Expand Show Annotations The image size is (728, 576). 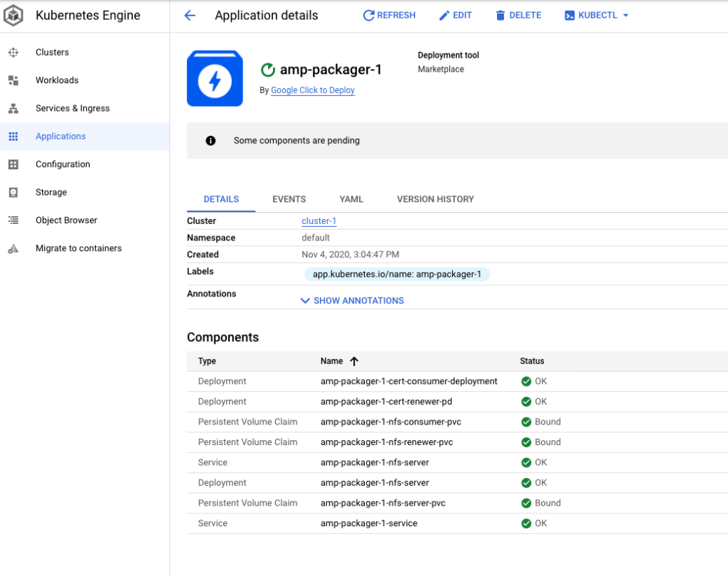[x=353, y=301]
